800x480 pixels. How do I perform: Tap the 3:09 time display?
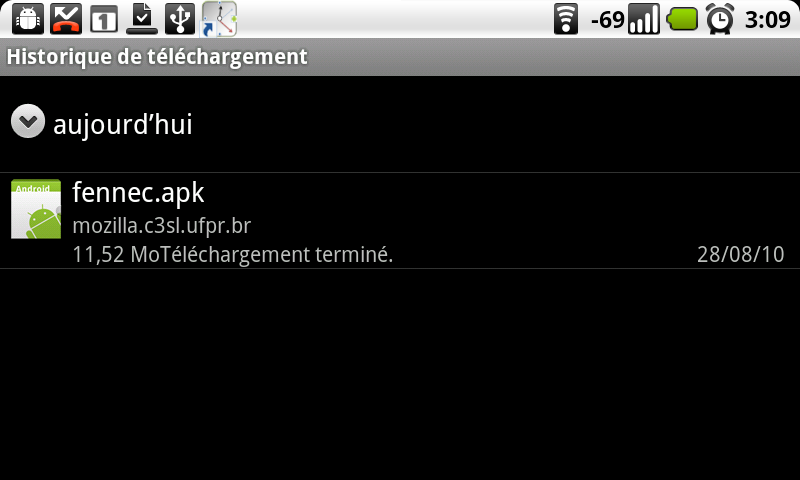click(x=768, y=20)
